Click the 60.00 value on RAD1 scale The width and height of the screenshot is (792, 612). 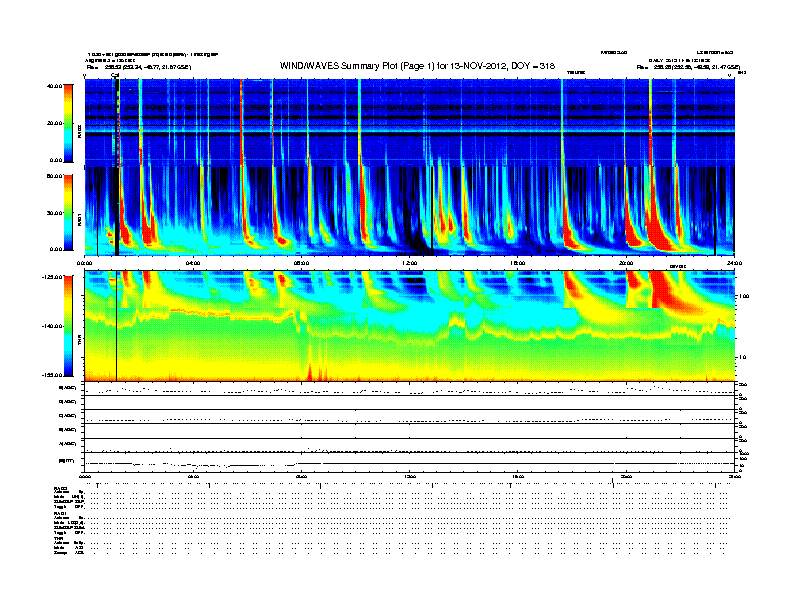tap(54, 176)
